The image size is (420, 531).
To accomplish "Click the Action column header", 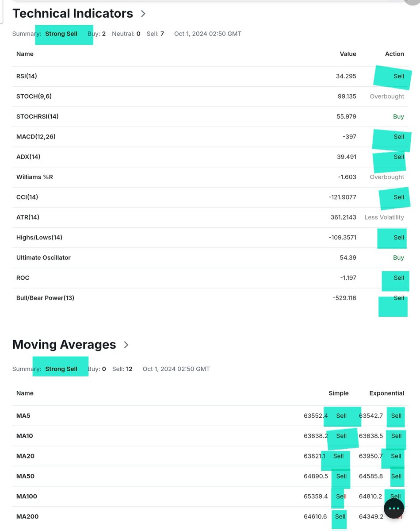I will point(394,54).
